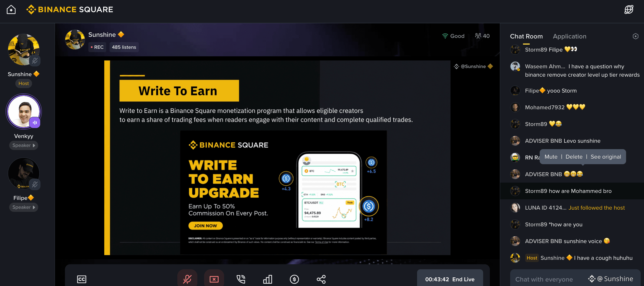Open the language globe menu
644x286 pixels.
point(629,9)
